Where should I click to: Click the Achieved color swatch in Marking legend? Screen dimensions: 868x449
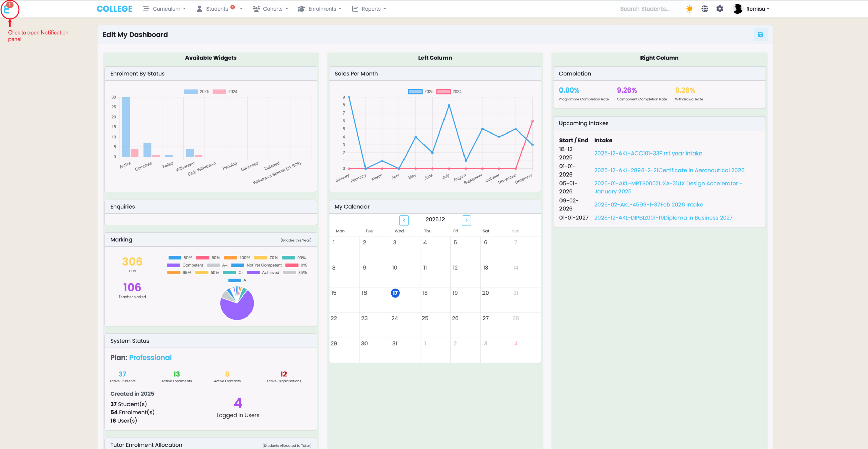coord(253,273)
